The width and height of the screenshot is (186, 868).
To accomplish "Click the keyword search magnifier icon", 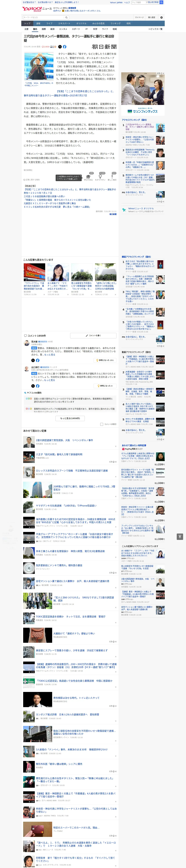I will [x=66, y=18].
